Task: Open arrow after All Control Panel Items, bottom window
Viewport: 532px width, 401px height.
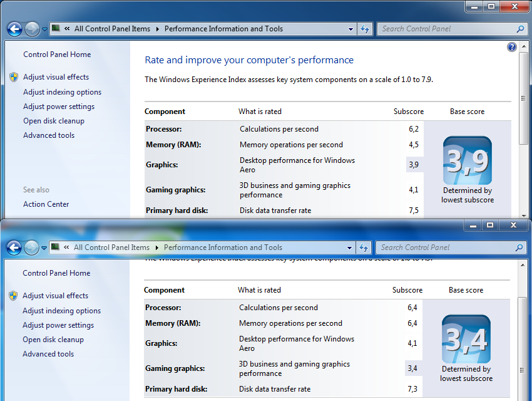Action: pyautogui.click(x=156, y=248)
